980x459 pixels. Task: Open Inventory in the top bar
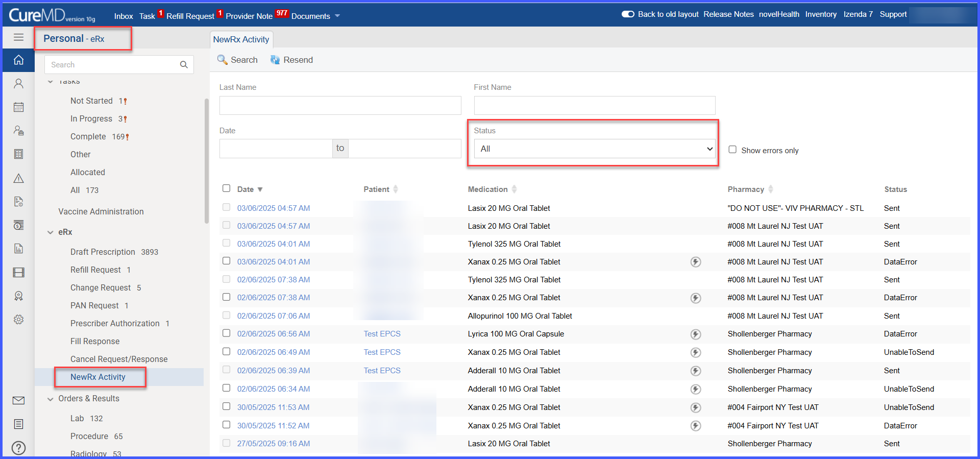[821, 14]
